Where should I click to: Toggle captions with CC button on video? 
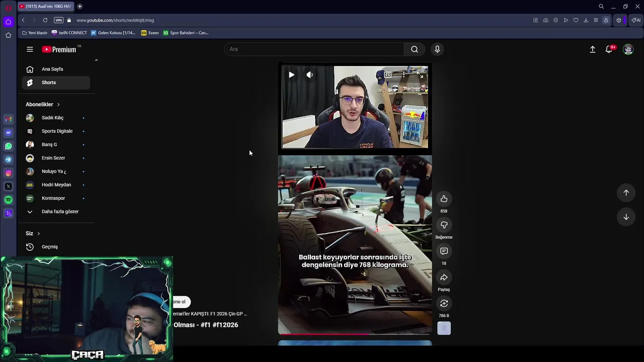click(x=387, y=75)
